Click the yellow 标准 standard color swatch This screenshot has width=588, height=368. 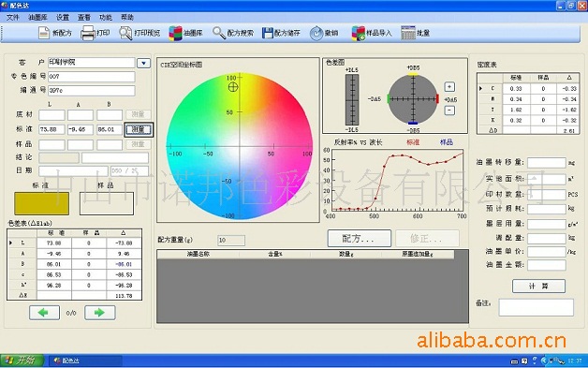pos(41,203)
